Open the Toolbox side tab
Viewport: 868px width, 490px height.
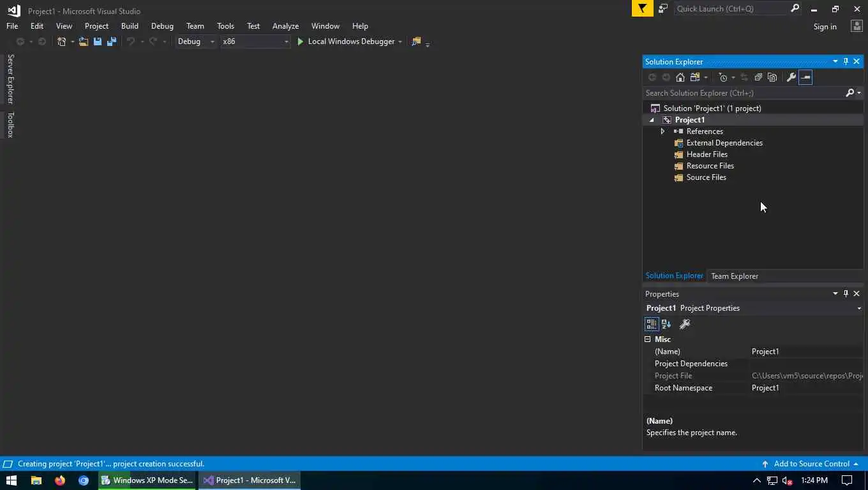[x=10, y=124]
